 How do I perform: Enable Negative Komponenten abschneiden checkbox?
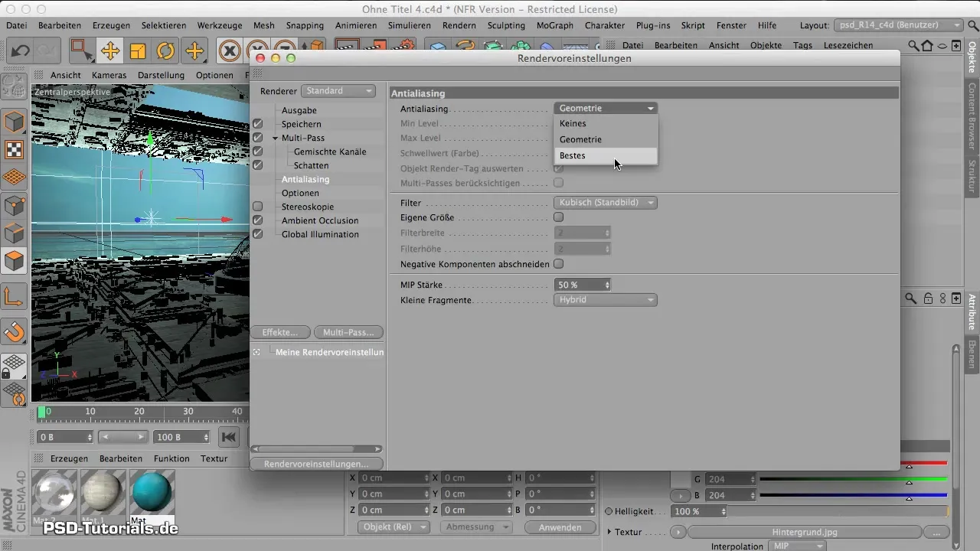click(559, 264)
